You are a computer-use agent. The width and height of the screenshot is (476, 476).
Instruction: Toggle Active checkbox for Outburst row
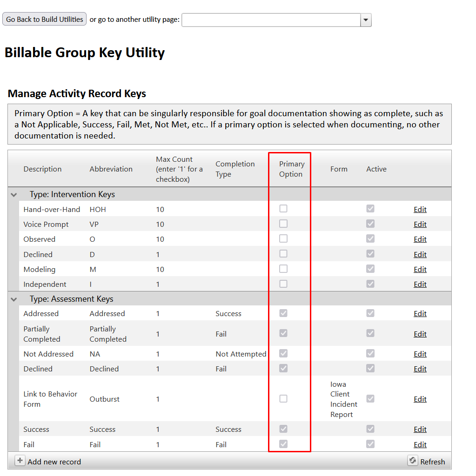click(370, 398)
